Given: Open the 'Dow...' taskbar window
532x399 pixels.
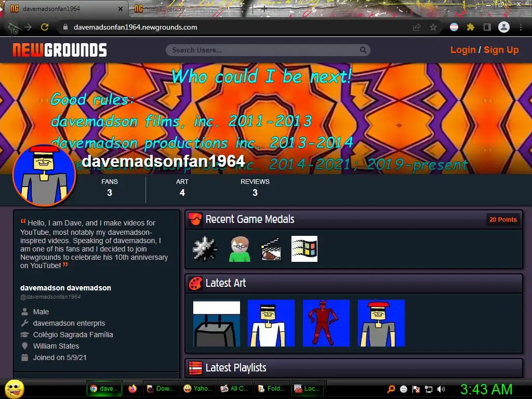Looking at the screenshot, I should (x=160, y=389).
